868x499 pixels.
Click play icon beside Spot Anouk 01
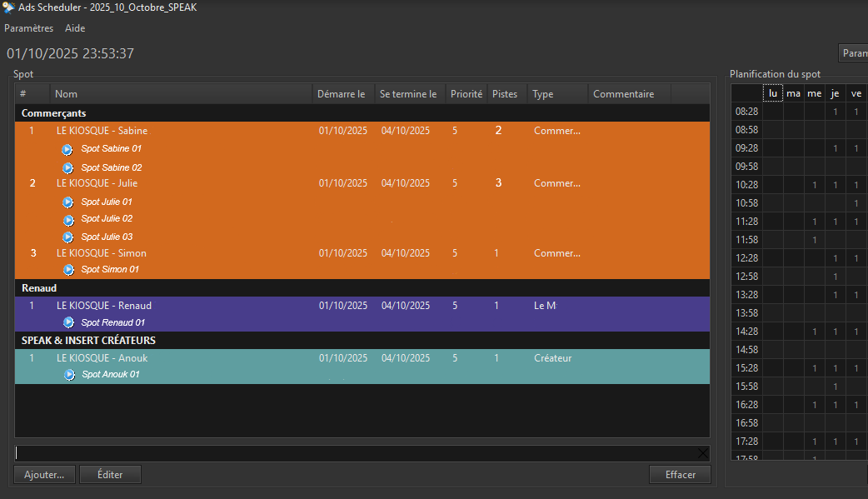70,375
